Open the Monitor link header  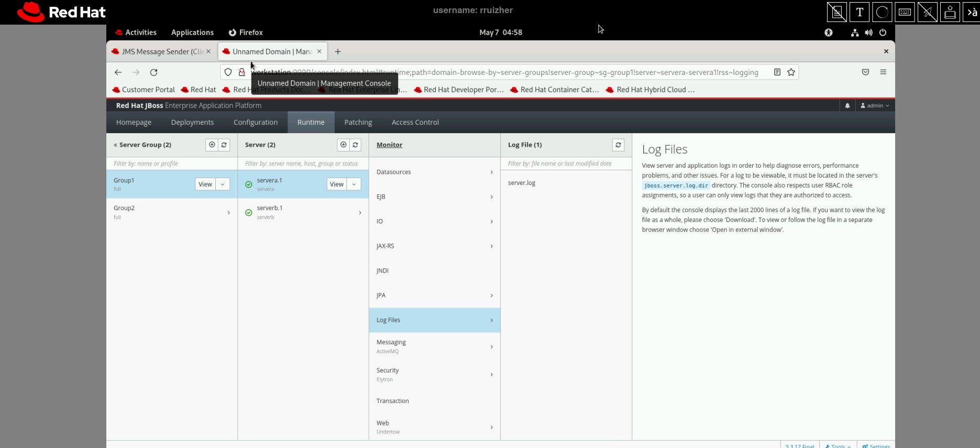click(x=389, y=145)
